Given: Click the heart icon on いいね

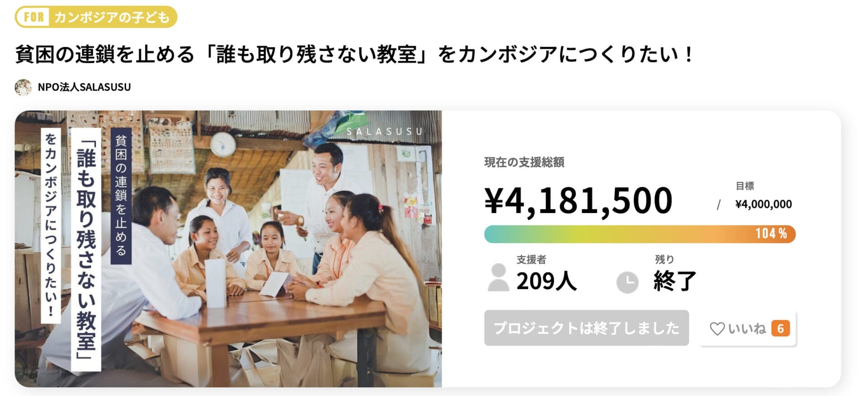Looking at the screenshot, I should pos(717,329).
